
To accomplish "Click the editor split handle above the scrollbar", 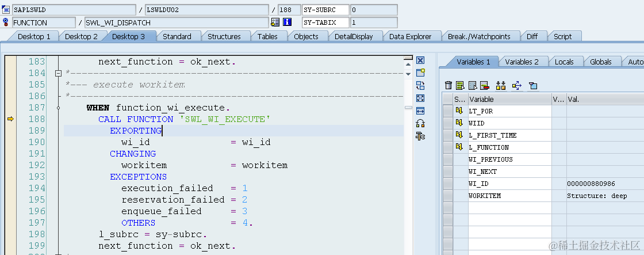I will [x=408, y=58].
